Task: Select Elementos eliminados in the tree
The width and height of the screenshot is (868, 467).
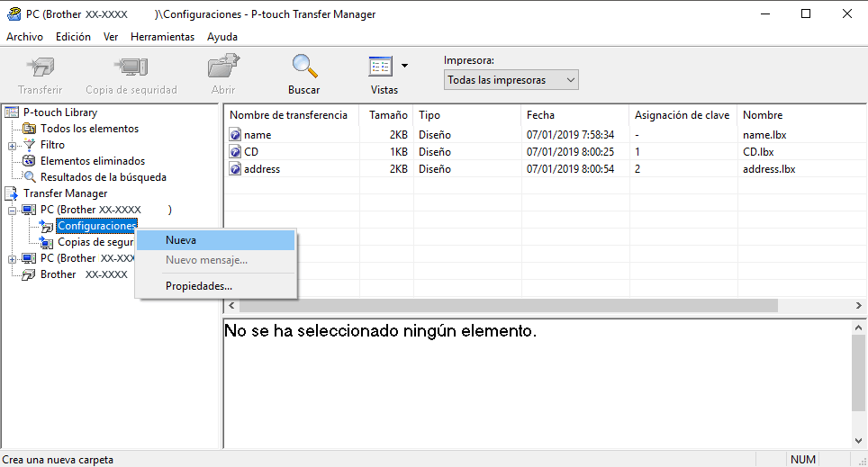Action: tap(93, 161)
